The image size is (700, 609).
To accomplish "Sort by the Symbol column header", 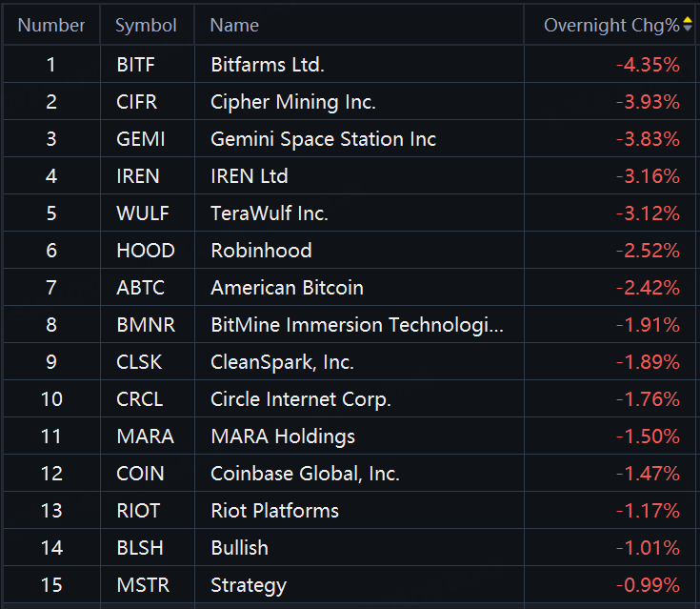I will tap(146, 25).
